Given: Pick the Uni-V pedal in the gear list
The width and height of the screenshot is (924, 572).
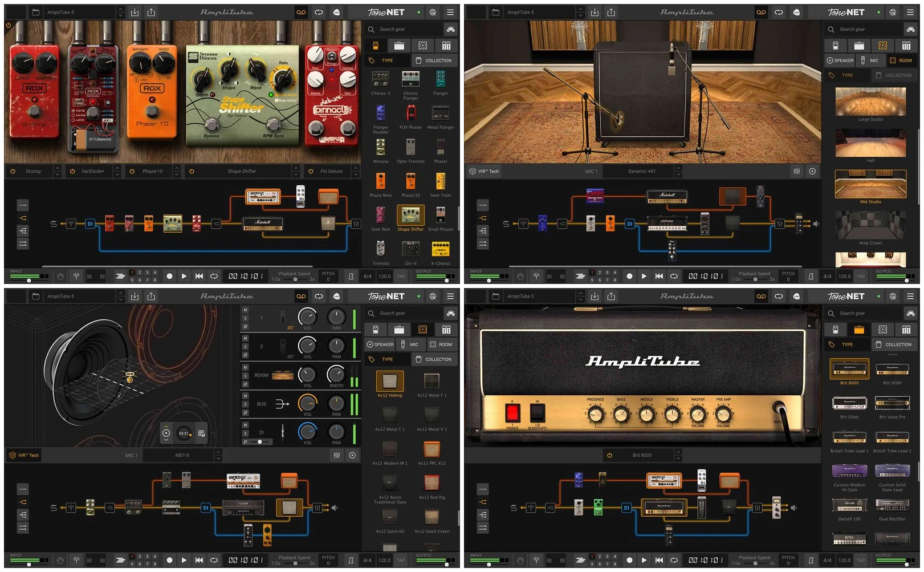Looking at the screenshot, I should pyautogui.click(x=410, y=249).
